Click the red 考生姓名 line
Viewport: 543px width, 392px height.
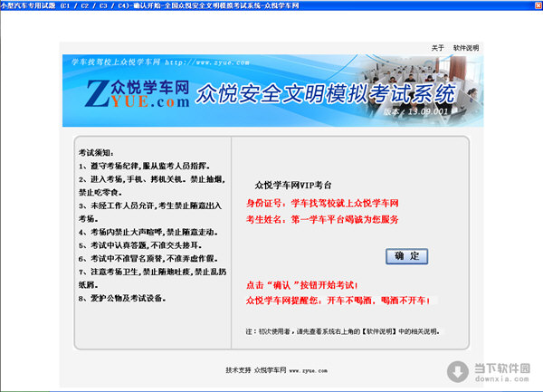322,220
